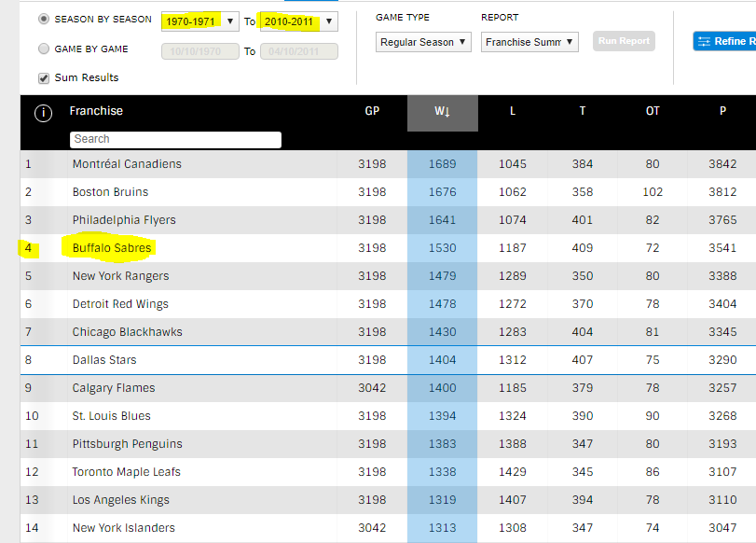Click the info icon in table header
Viewport: 756px width, 543px height.
coord(44,113)
